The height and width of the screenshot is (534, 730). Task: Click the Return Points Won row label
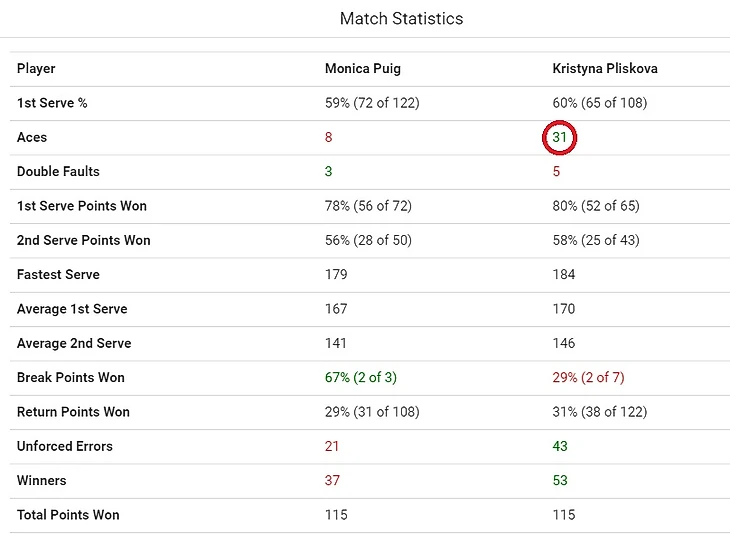[x=73, y=412]
